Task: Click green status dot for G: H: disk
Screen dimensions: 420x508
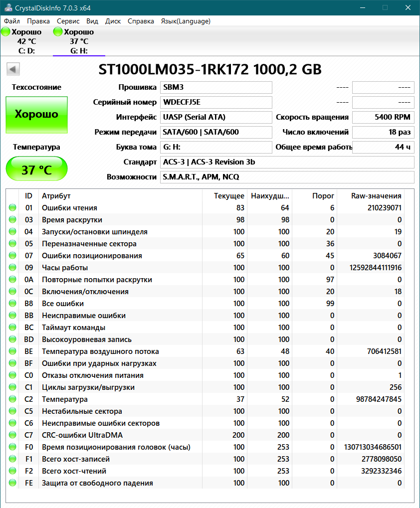Action: pos(58,32)
